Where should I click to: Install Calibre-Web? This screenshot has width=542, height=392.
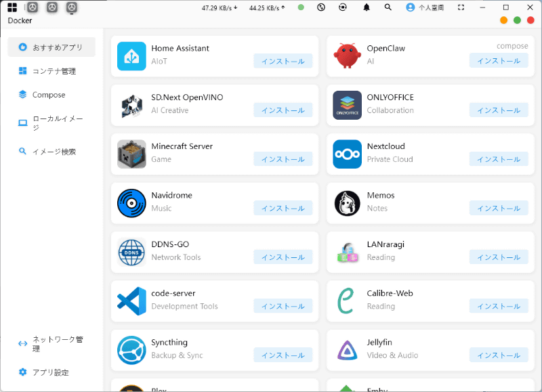click(499, 306)
